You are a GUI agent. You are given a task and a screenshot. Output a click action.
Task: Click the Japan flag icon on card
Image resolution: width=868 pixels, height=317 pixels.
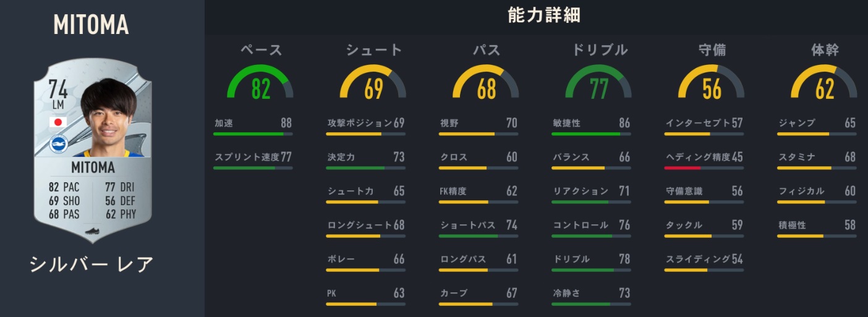click(57, 122)
